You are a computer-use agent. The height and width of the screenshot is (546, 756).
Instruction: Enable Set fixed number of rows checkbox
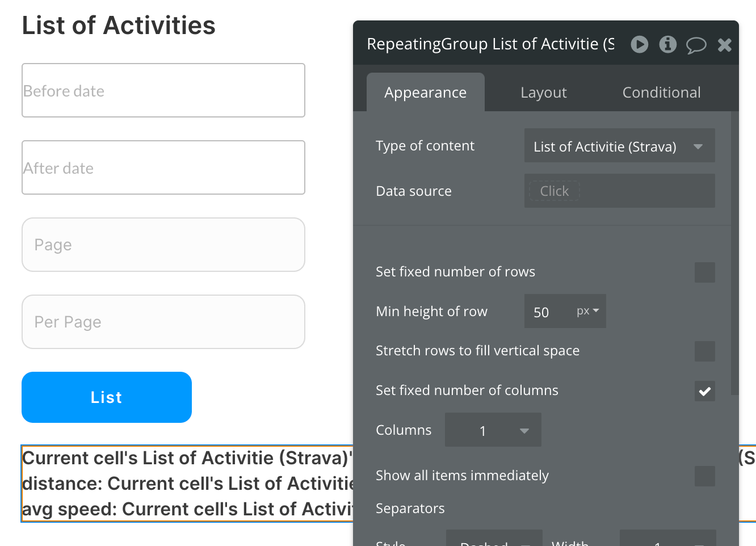tap(704, 272)
